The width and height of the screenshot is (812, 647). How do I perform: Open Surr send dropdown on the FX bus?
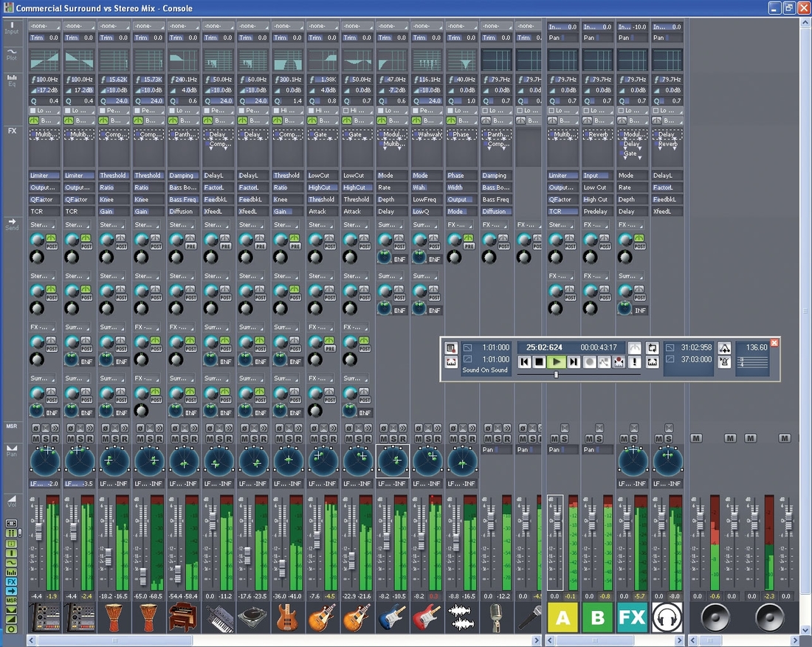coord(630,276)
